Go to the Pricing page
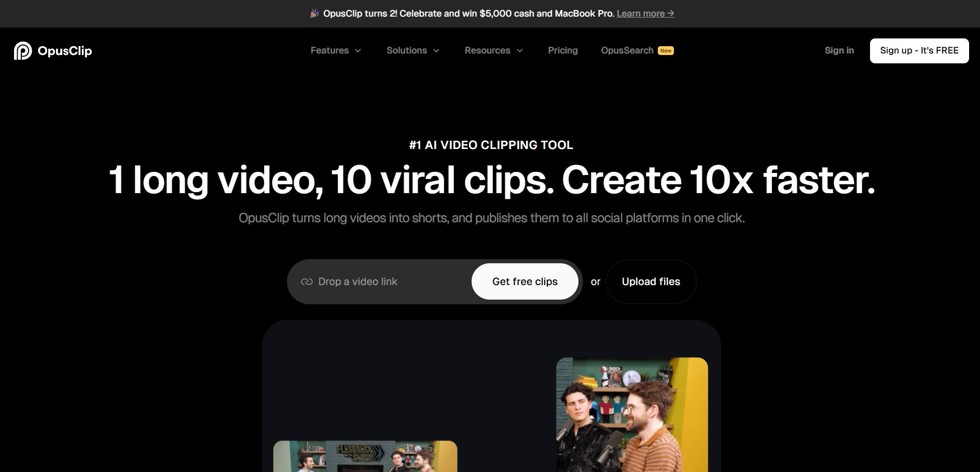The width and height of the screenshot is (980, 472). pos(563,50)
